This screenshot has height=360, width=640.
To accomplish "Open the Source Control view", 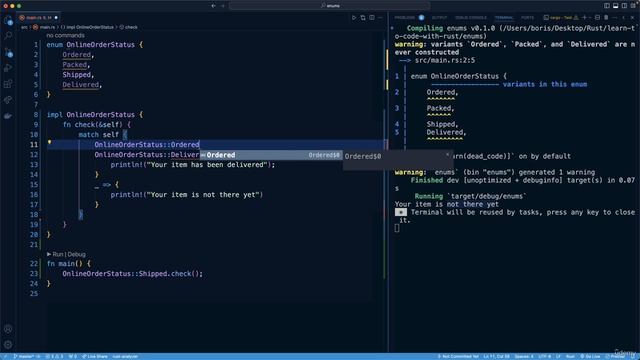I will [8, 52].
